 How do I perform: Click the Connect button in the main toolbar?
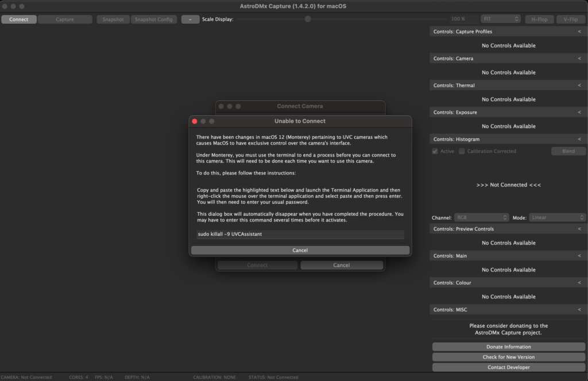[x=19, y=19]
